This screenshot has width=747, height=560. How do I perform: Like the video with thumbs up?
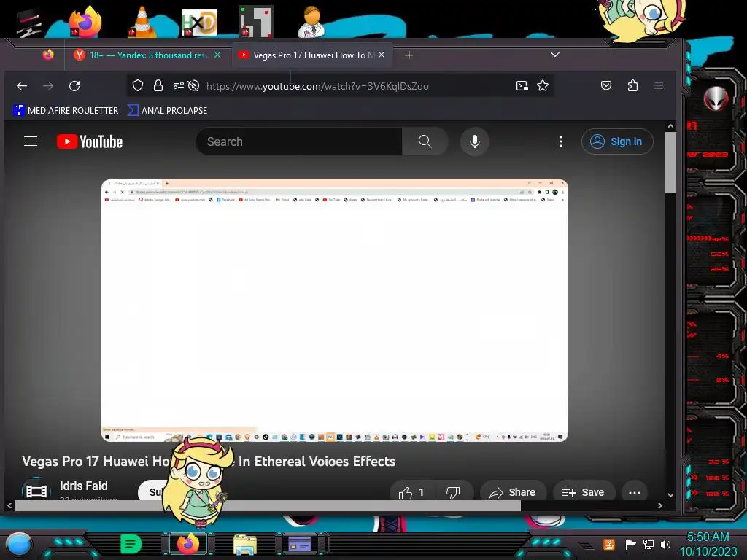(411, 492)
